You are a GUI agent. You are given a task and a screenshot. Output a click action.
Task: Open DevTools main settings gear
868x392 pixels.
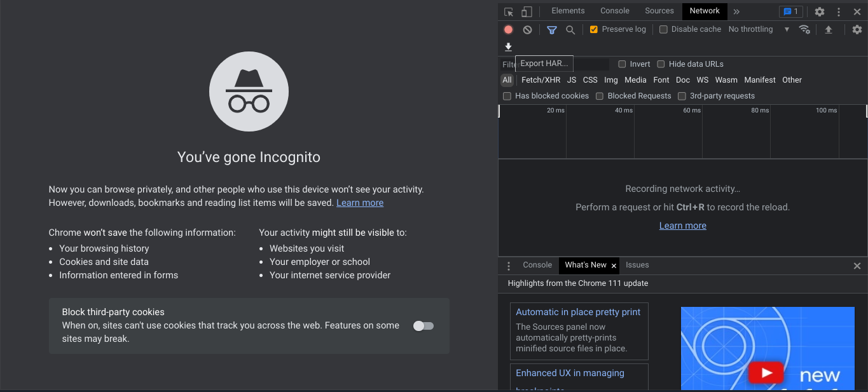point(820,11)
